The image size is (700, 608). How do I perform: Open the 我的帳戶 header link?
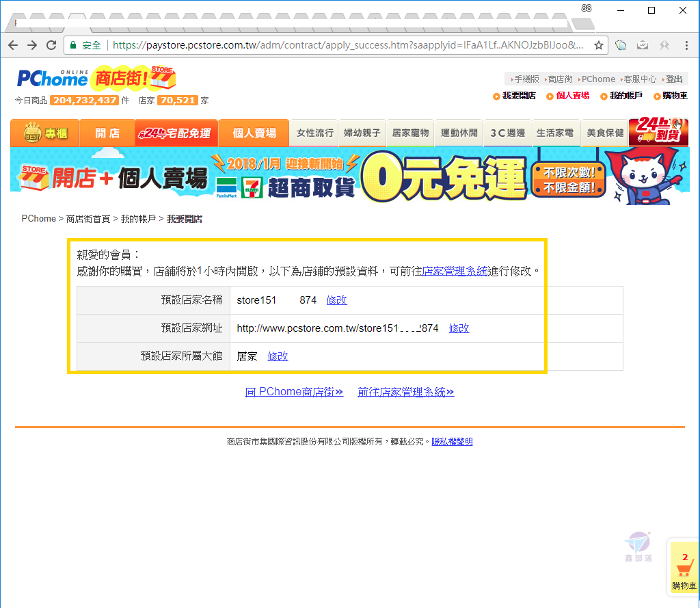pyautogui.click(x=626, y=96)
